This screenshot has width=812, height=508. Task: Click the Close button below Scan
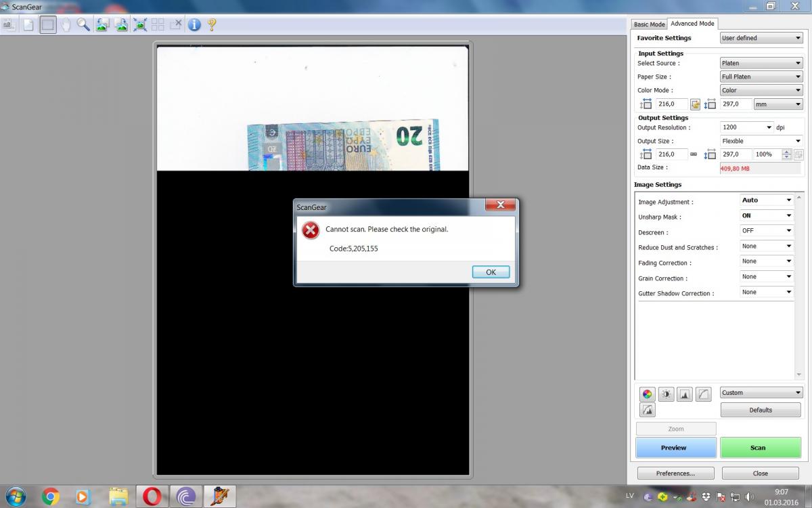point(761,473)
